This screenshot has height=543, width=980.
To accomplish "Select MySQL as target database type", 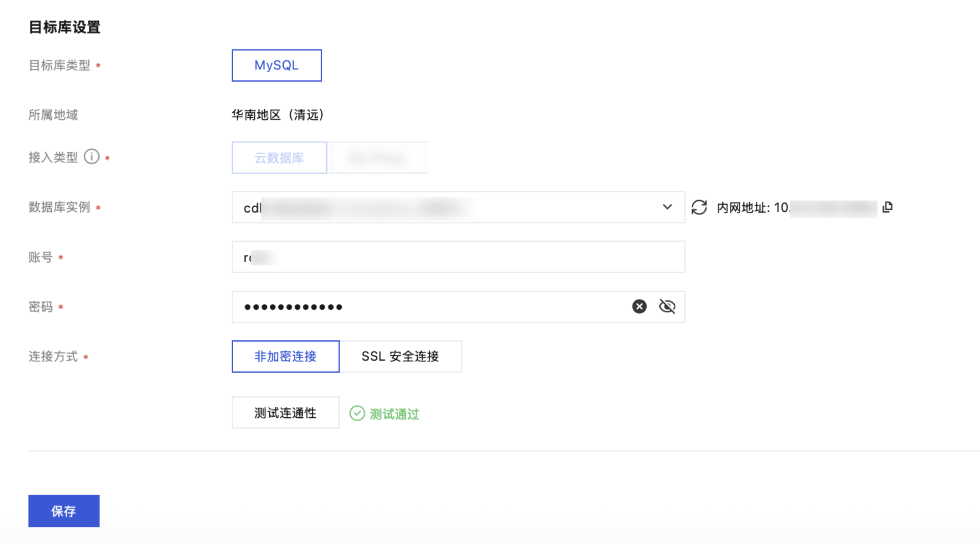I will pyautogui.click(x=277, y=65).
